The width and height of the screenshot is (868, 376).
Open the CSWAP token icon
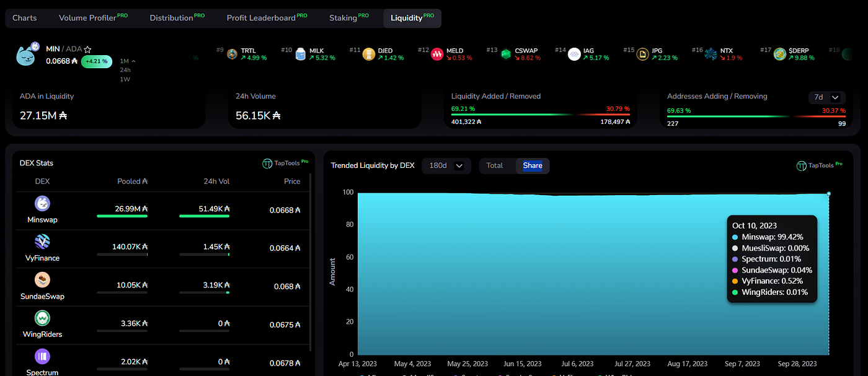[x=506, y=54]
